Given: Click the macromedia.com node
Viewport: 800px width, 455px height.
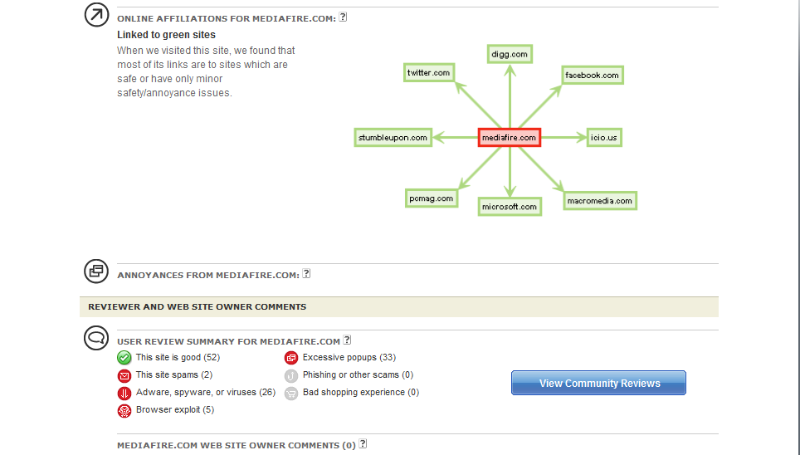Looking at the screenshot, I should point(600,201).
